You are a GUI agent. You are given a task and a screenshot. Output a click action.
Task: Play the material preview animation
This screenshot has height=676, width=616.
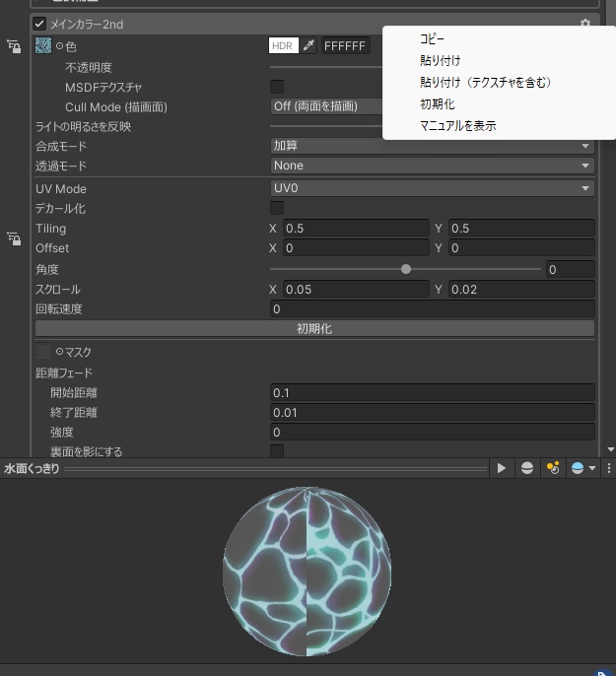(502, 468)
